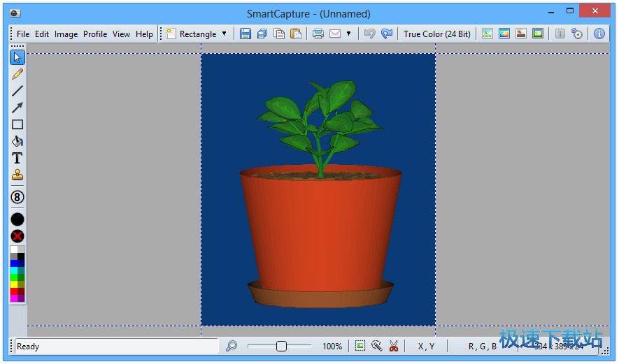Open the Profile menu
The height and width of the screenshot is (364, 619).
tap(95, 34)
